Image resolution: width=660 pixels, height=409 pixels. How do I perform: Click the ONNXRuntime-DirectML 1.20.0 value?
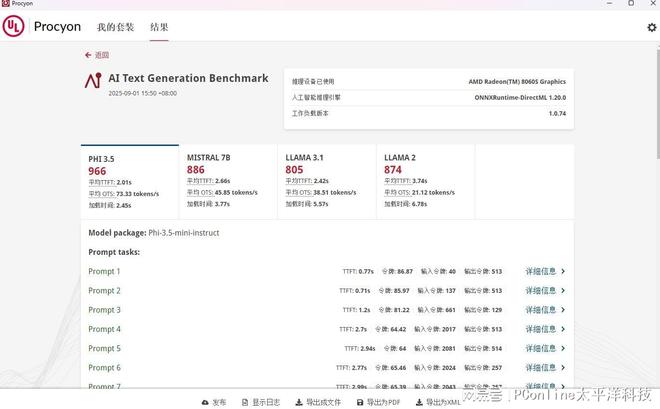[x=520, y=98]
